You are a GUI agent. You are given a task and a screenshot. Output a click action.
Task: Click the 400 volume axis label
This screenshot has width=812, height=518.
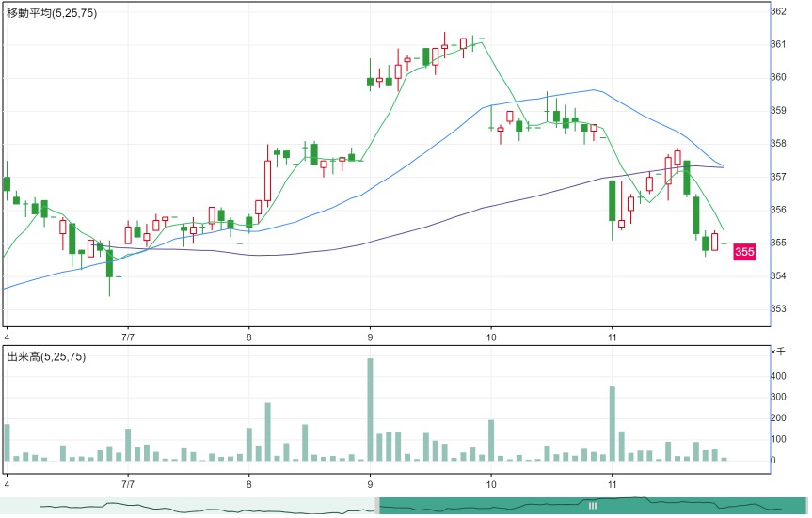pyautogui.click(x=778, y=376)
